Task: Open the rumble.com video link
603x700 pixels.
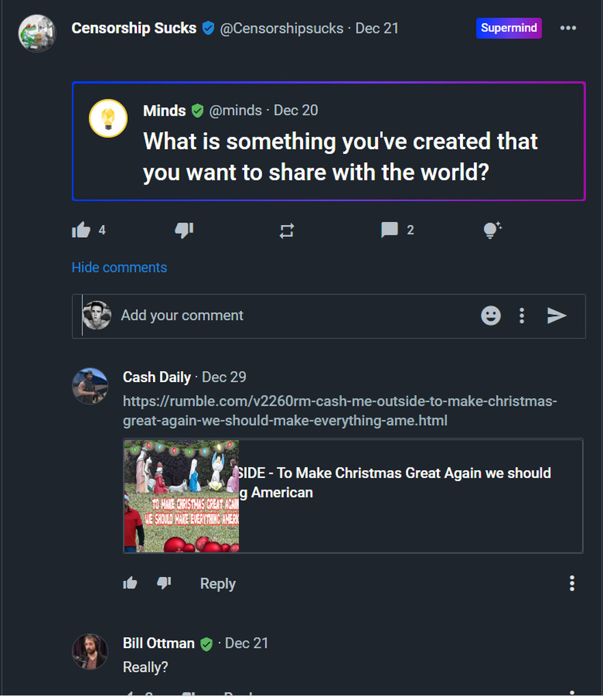Action: (340, 411)
